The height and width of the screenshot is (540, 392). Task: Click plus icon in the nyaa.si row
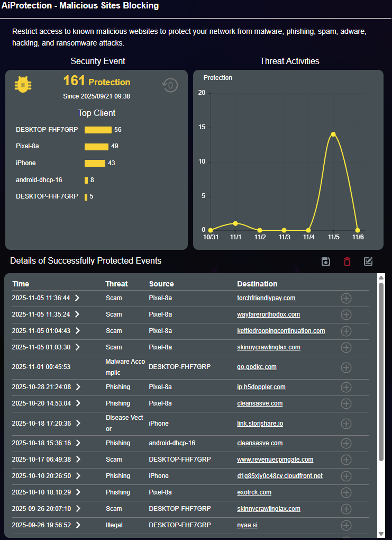(346, 526)
